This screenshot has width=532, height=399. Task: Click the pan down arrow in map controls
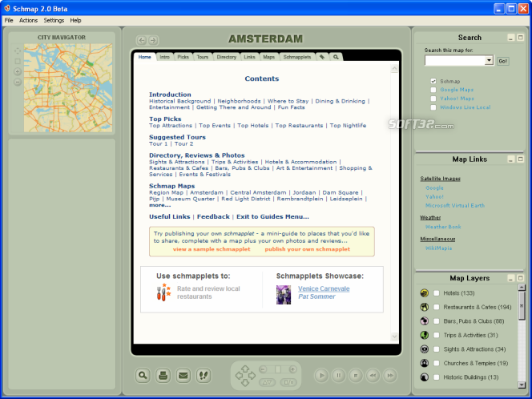tap(245, 383)
